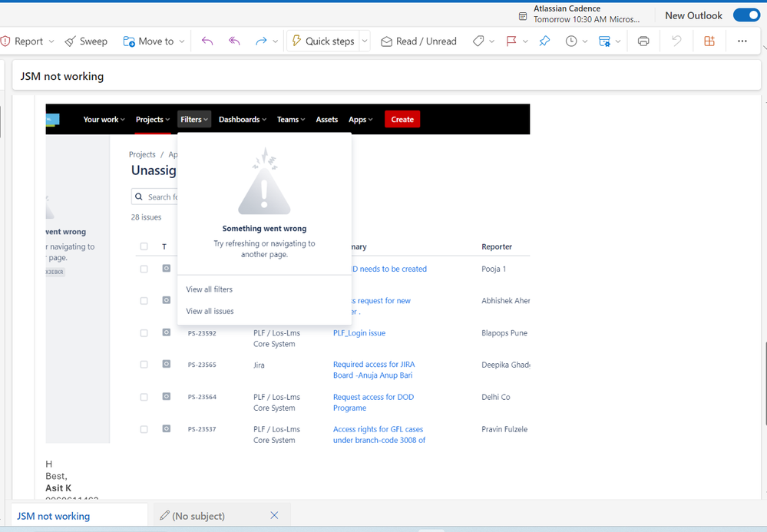This screenshot has height=532, width=767.
Task: Tick the checkbox for PS-23537
Action: pos(144,429)
